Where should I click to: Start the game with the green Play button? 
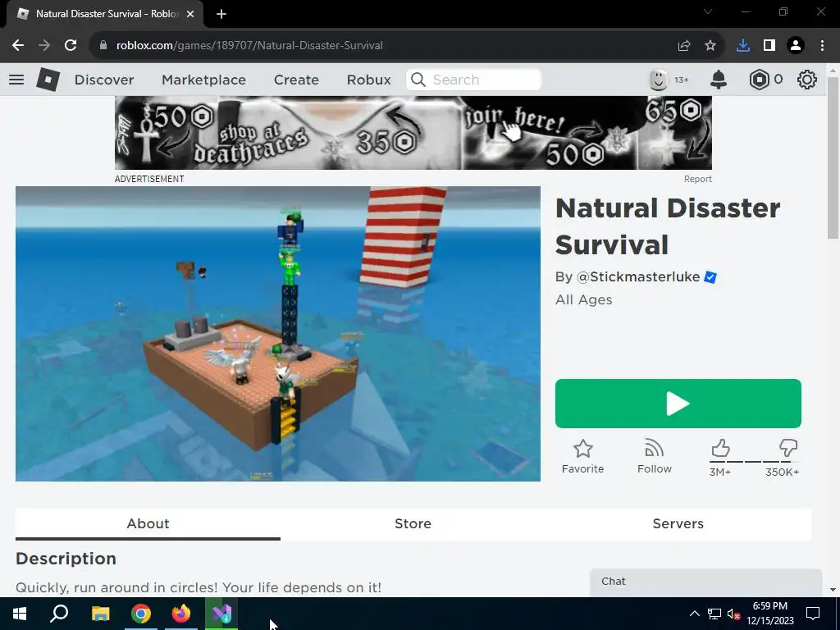click(x=678, y=404)
